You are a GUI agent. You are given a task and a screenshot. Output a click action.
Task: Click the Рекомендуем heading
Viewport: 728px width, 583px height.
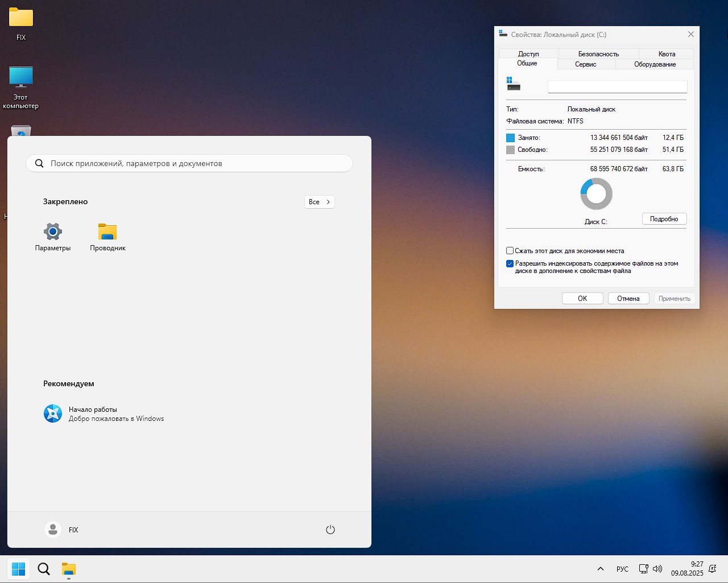pos(69,384)
